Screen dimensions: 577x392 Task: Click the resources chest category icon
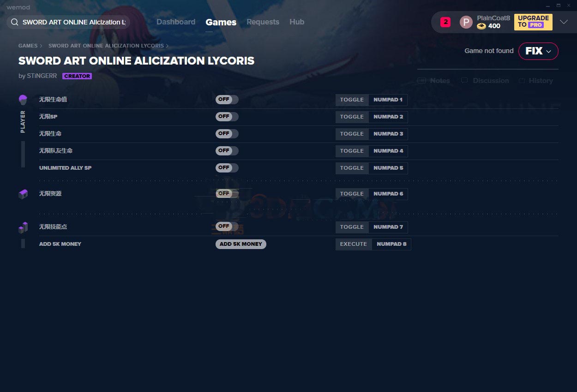coord(23,194)
